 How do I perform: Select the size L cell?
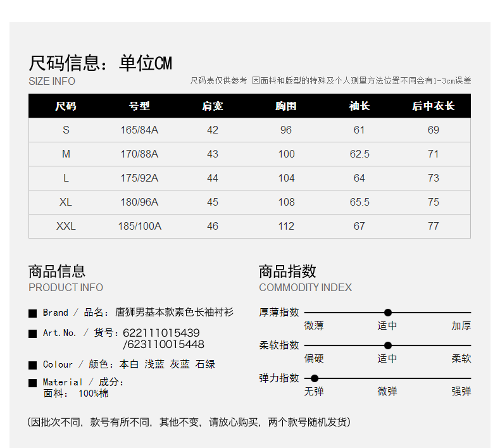(66, 178)
